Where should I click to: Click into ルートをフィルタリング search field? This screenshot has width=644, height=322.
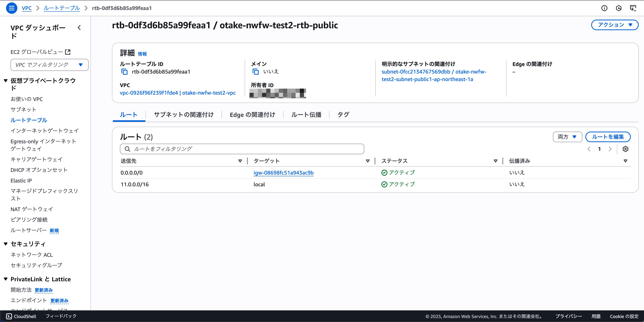pyautogui.click(x=242, y=149)
